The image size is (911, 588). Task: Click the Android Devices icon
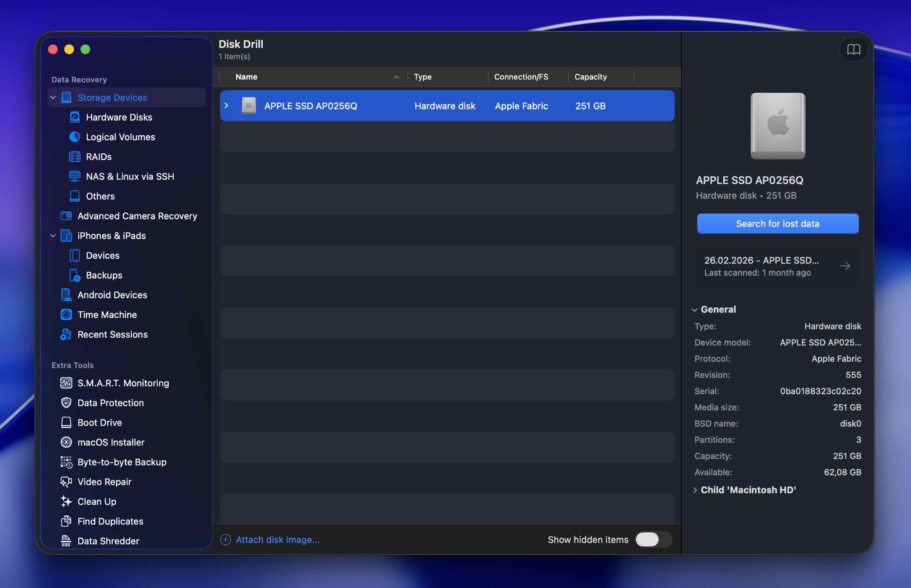[x=66, y=295]
